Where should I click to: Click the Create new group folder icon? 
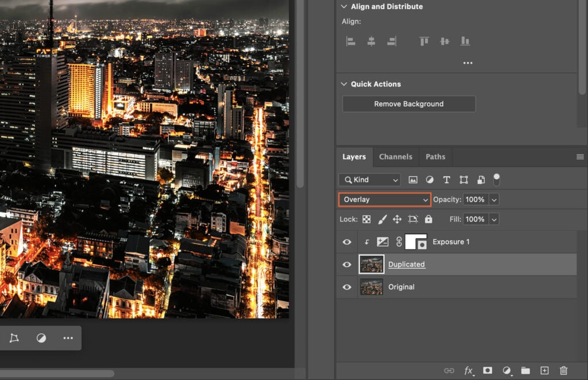coord(525,370)
